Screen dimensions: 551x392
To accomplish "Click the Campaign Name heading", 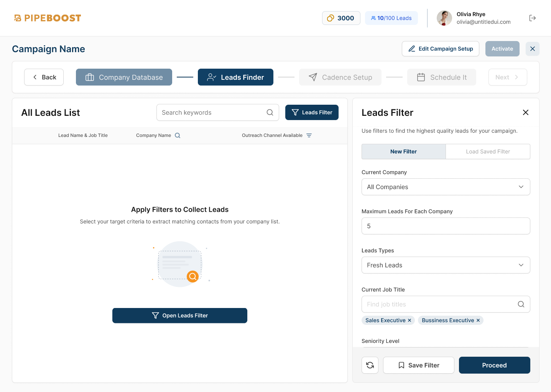I will click(x=49, y=49).
